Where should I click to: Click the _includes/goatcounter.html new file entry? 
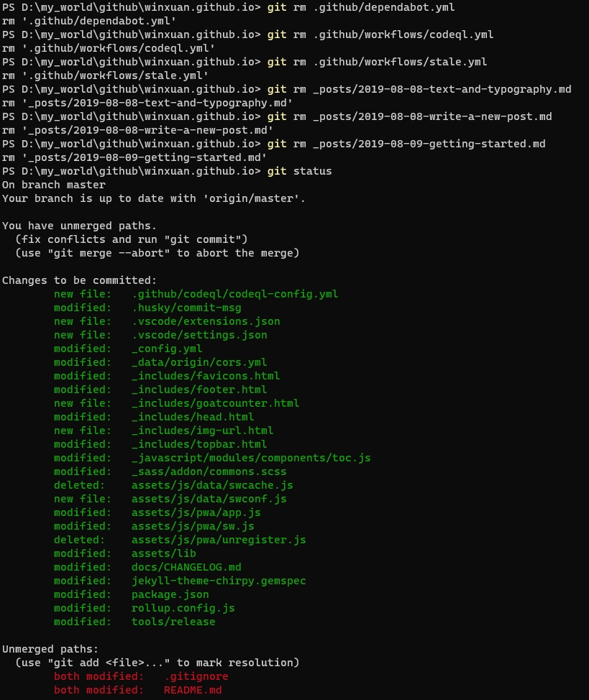[x=215, y=403]
